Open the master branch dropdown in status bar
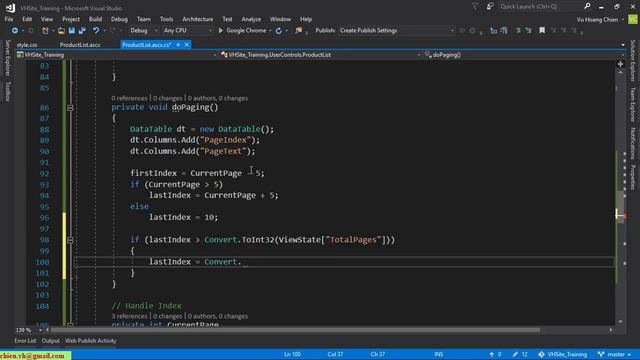 click(x=615, y=354)
